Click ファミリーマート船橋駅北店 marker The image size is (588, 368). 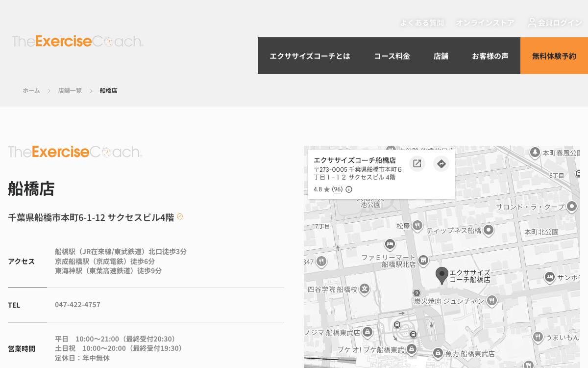[424, 260]
